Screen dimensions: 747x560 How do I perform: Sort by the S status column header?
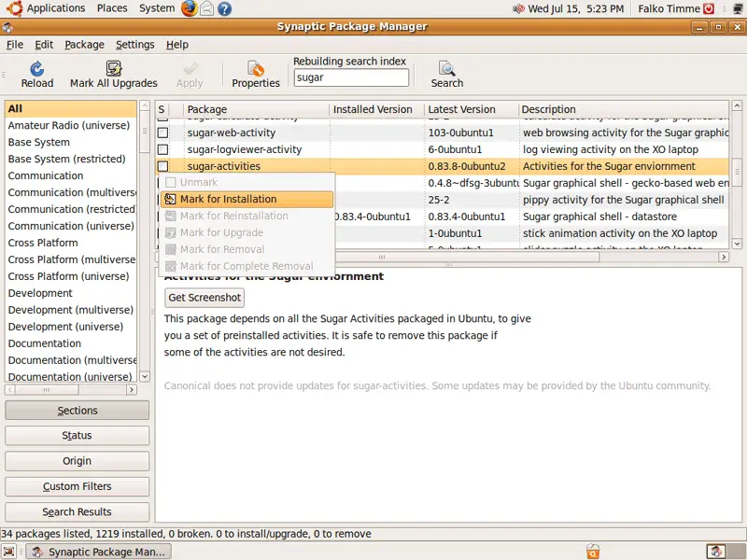(162, 109)
